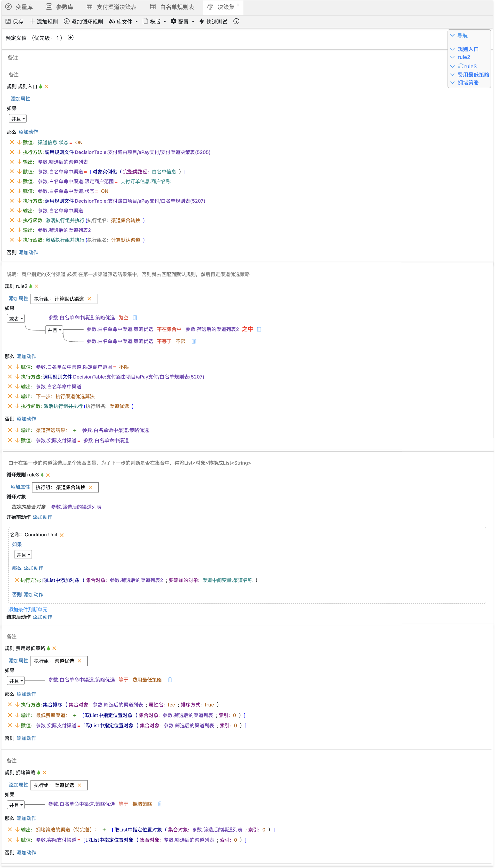495x868 pixels.
Task: Click 添加循环规则 toolbar button
Action: point(83,21)
